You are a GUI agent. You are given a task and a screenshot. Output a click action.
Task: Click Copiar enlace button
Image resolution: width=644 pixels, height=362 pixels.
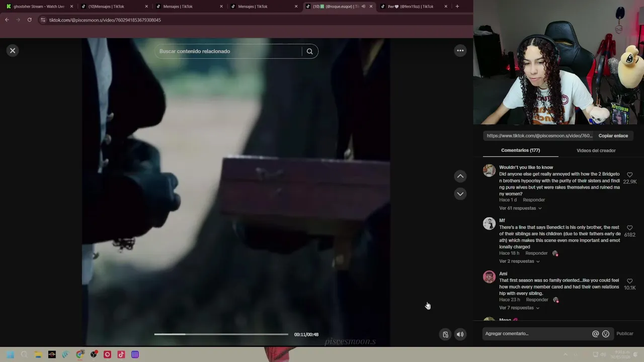[x=613, y=136]
